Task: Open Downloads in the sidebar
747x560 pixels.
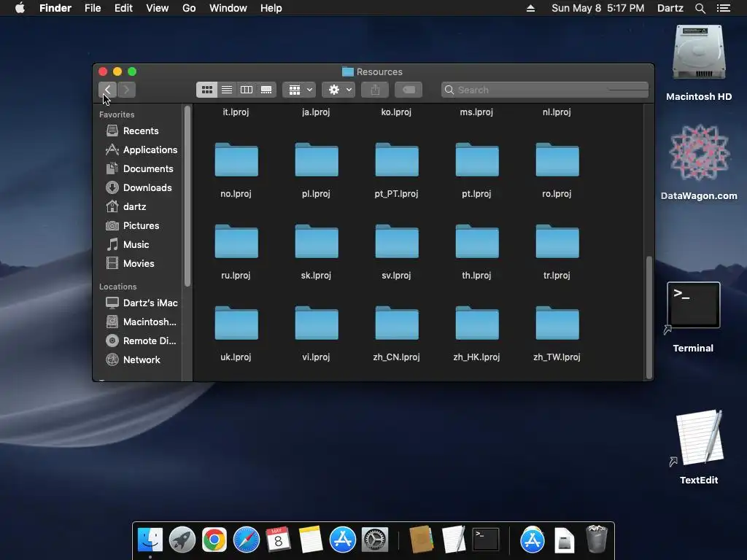Action: point(137,187)
